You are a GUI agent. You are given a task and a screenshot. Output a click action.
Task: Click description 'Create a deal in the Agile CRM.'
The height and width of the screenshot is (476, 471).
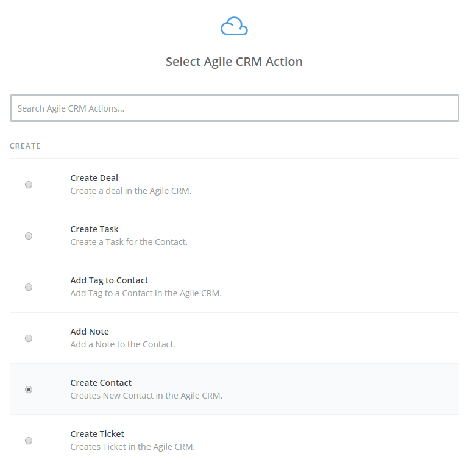[130, 191]
